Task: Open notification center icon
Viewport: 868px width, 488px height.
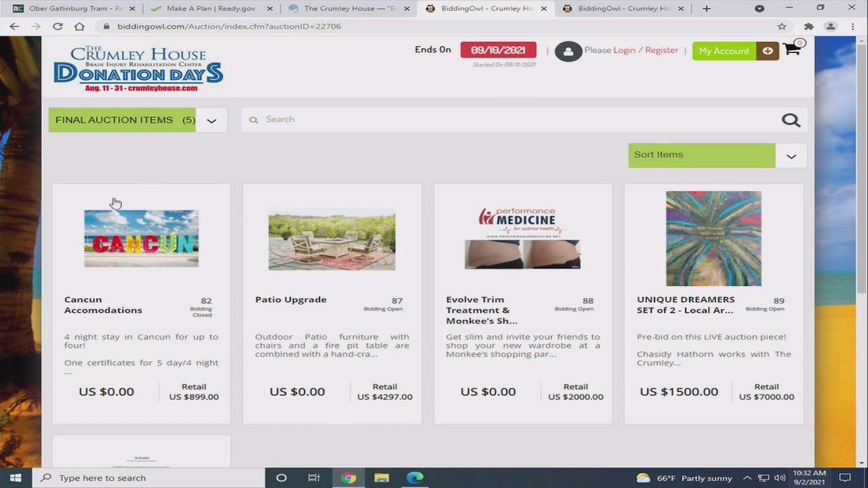Action: tap(845, 478)
